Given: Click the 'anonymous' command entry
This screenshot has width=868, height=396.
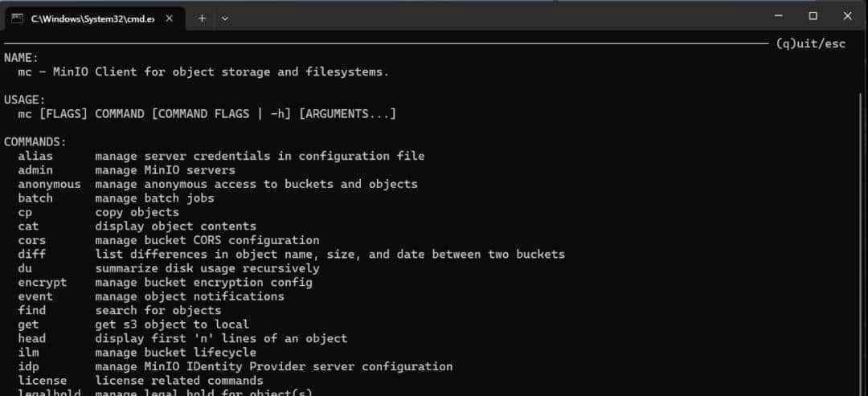Looking at the screenshot, I should (x=50, y=184).
